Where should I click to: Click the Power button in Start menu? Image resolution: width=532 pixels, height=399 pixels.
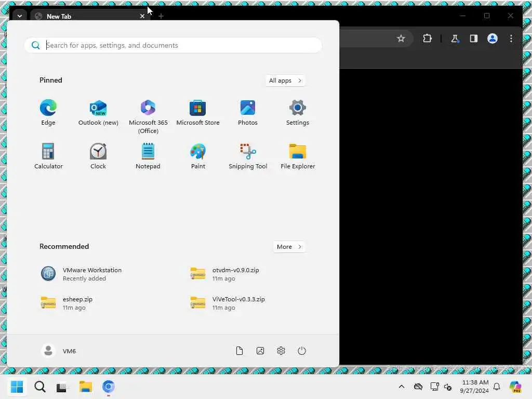point(302,351)
